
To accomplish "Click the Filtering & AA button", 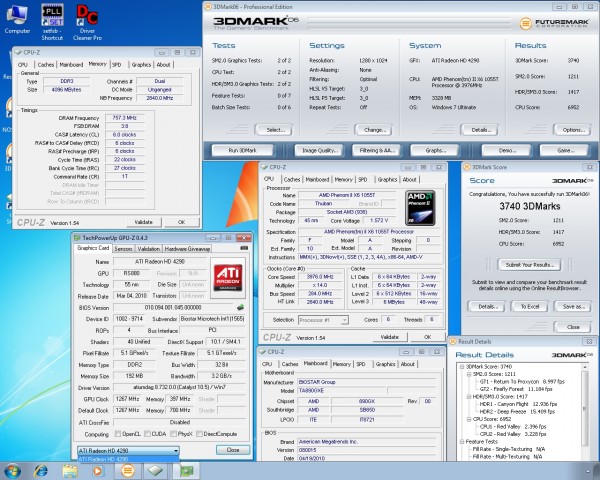I will pyautogui.click(x=377, y=150).
